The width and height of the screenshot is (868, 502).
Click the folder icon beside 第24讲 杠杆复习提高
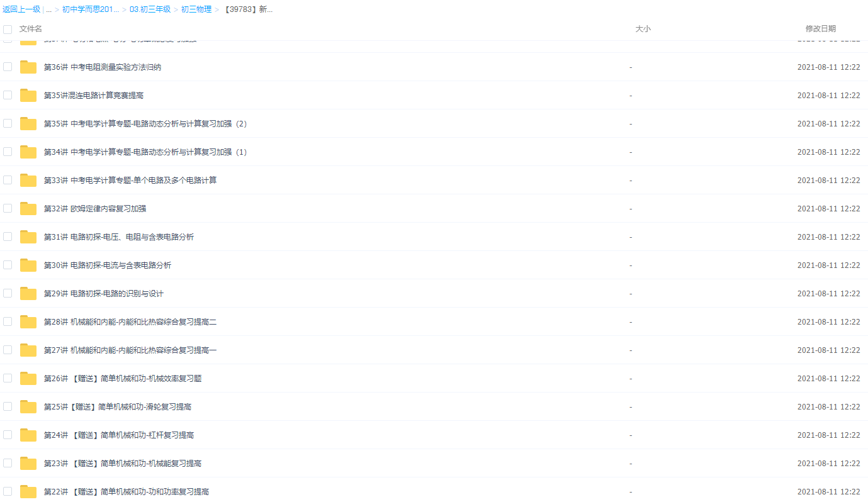[x=28, y=434]
